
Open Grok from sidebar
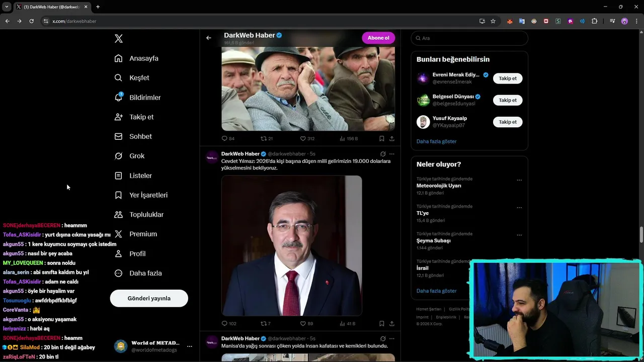pos(129,156)
